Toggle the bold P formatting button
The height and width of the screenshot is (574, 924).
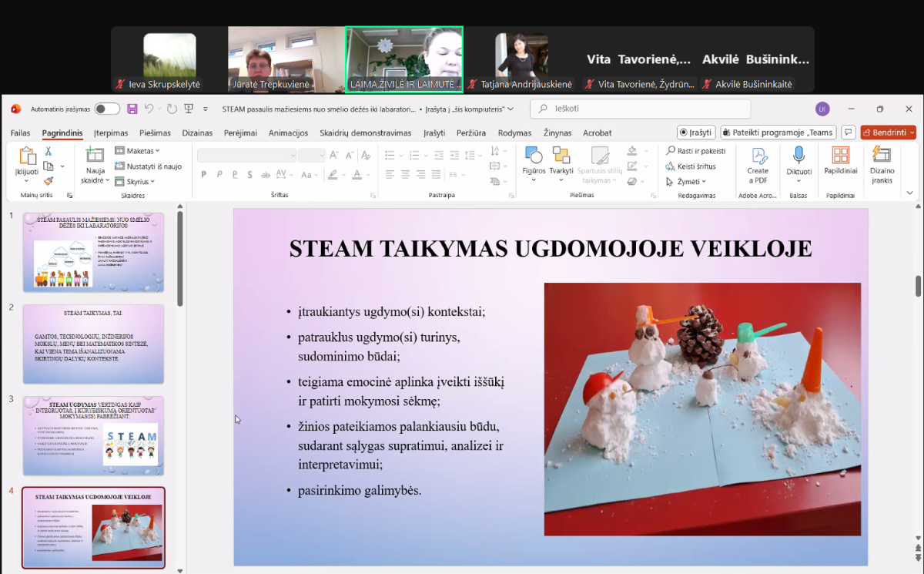[204, 175]
